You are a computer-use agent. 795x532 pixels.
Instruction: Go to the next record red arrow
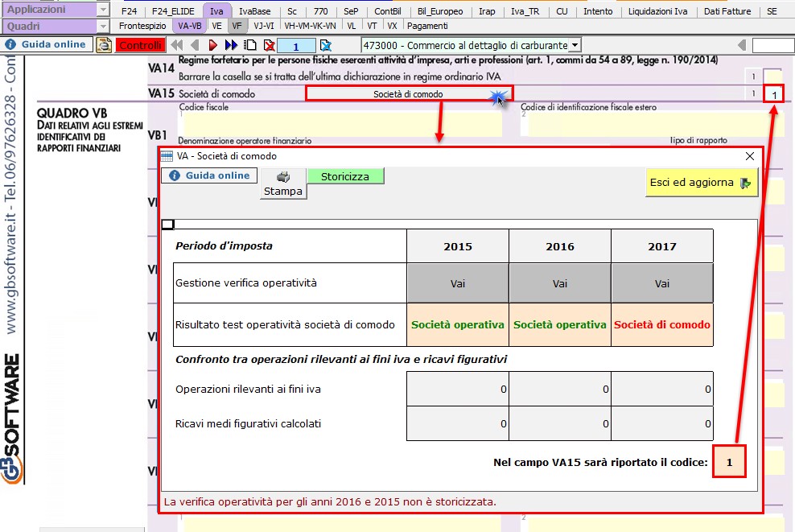tap(213, 45)
